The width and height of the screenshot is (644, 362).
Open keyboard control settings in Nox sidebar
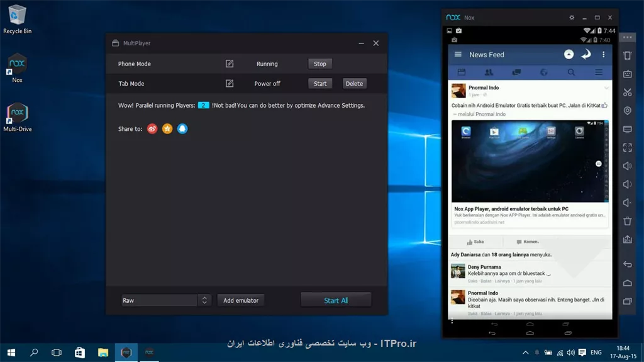coord(627,74)
